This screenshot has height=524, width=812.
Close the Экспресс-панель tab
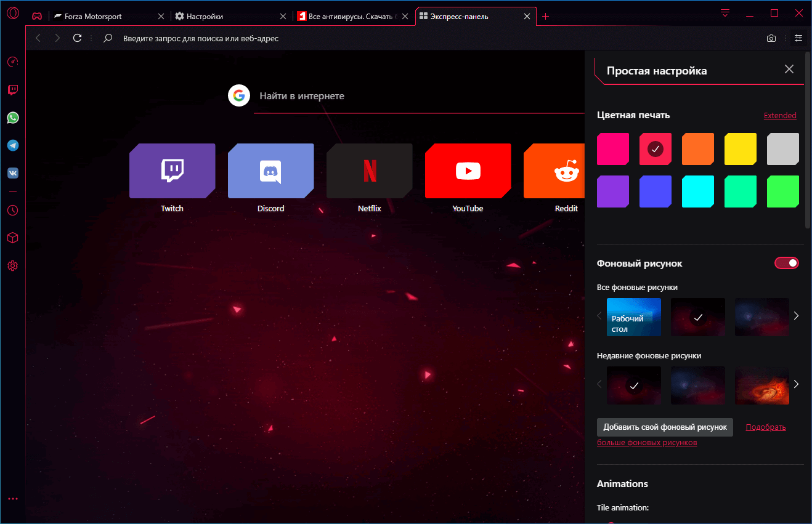527,17
